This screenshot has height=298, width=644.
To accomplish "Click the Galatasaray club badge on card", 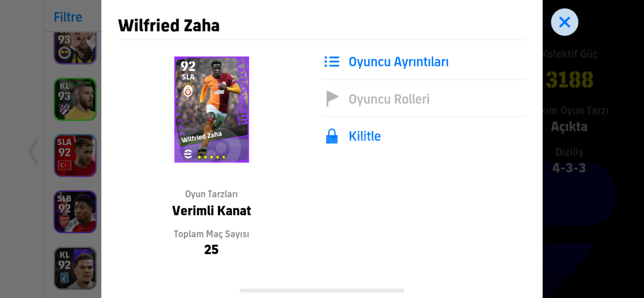I will click(x=188, y=91).
